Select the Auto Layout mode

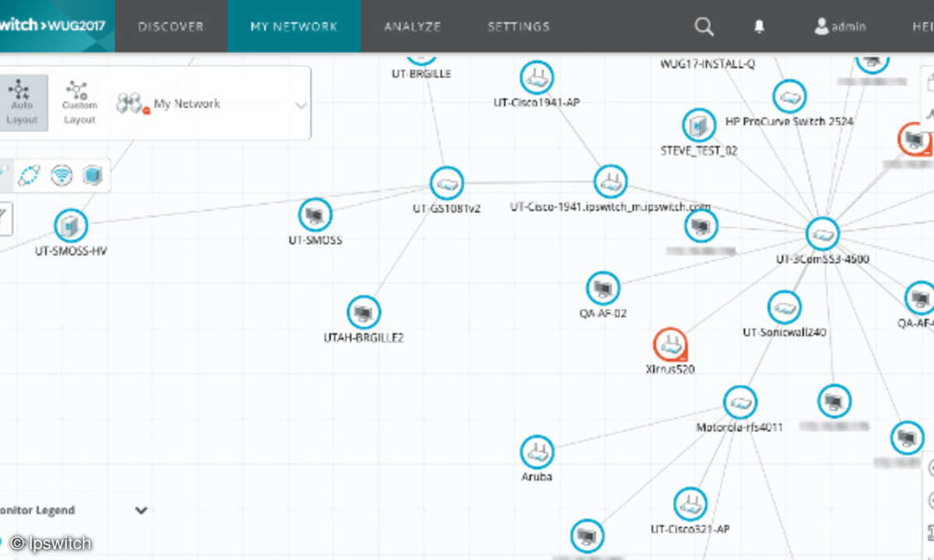pyautogui.click(x=23, y=103)
